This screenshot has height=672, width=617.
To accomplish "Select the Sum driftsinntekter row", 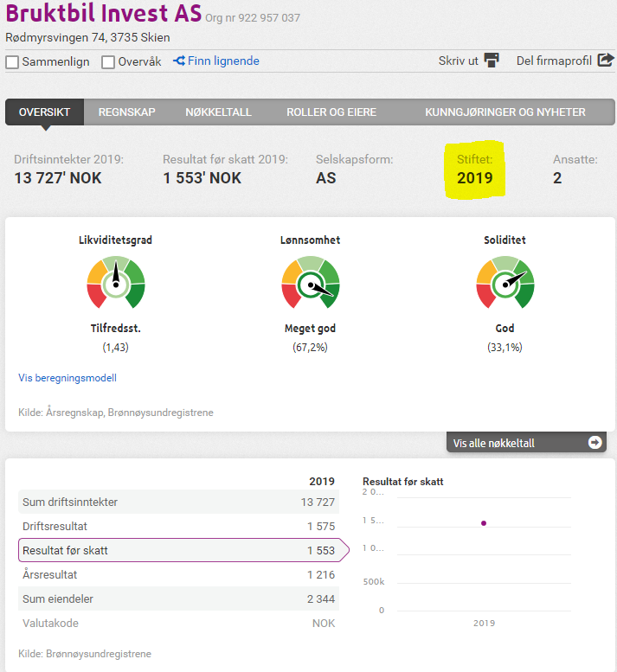I will [179, 502].
